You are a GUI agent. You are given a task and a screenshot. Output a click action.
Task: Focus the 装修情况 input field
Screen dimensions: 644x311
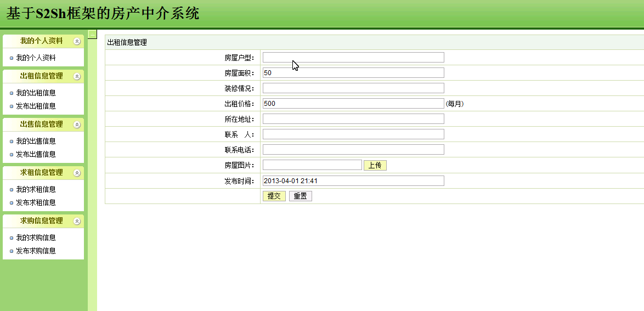pos(353,88)
